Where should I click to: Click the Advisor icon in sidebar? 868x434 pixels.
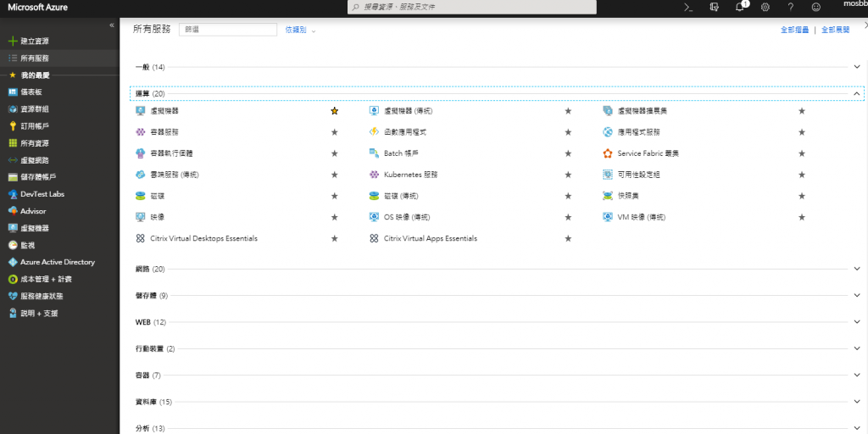click(x=13, y=211)
